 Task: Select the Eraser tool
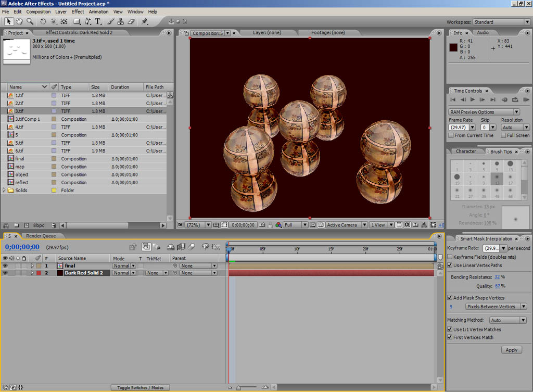click(131, 21)
